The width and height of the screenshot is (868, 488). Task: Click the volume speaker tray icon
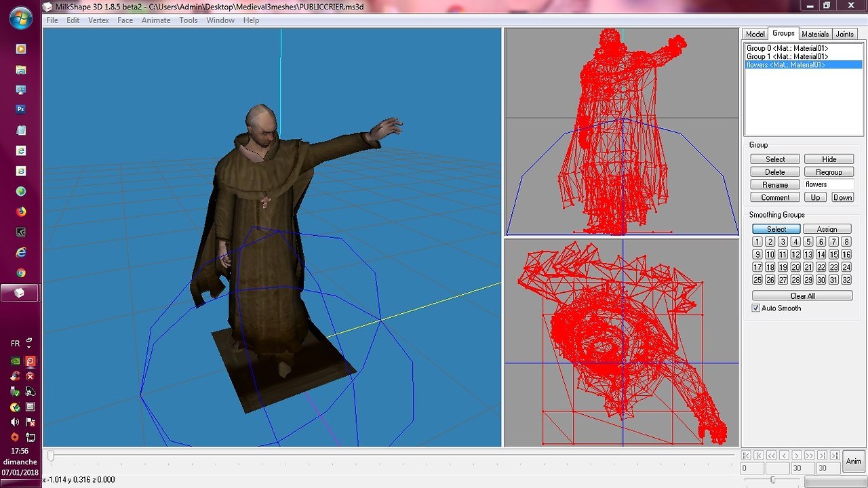pyautogui.click(x=15, y=422)
